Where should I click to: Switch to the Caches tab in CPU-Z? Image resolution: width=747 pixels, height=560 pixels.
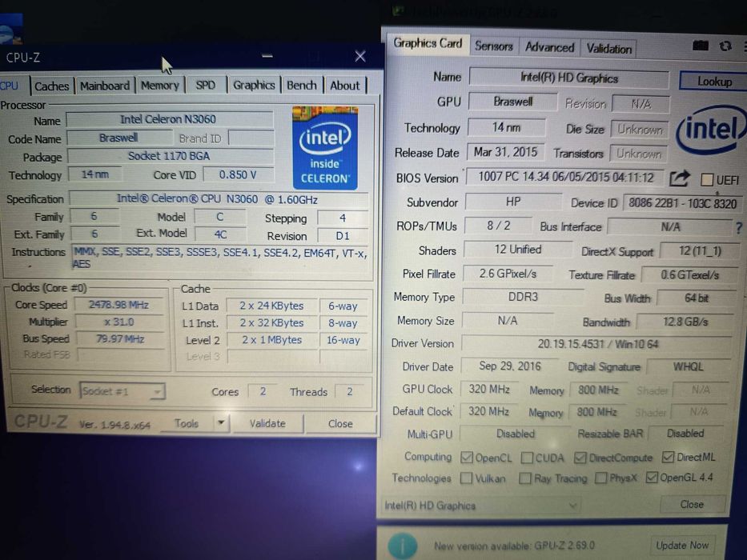(x=52, y=86)
